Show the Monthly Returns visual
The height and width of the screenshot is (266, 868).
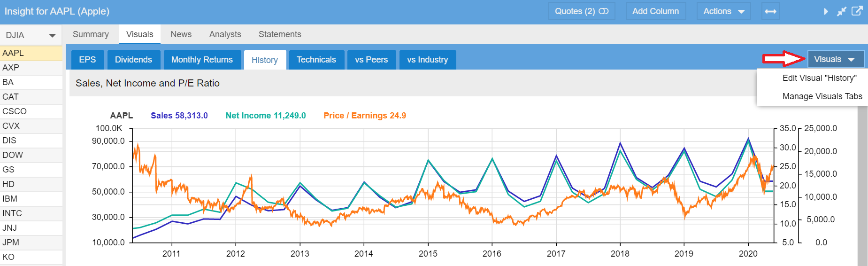202,60
